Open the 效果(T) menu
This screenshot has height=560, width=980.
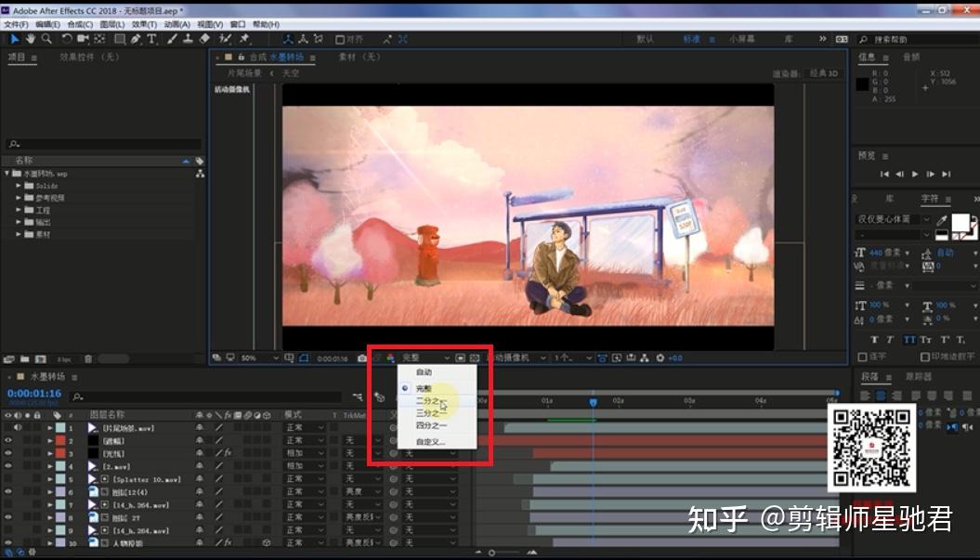pyautogui.click(x=144, y=24)
